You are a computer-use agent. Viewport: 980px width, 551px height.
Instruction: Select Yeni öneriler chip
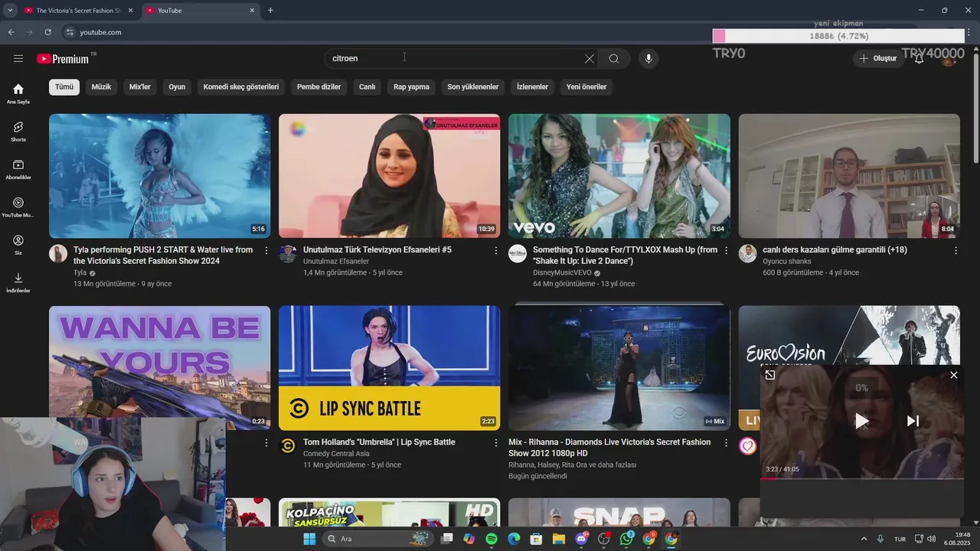point(586,86)
